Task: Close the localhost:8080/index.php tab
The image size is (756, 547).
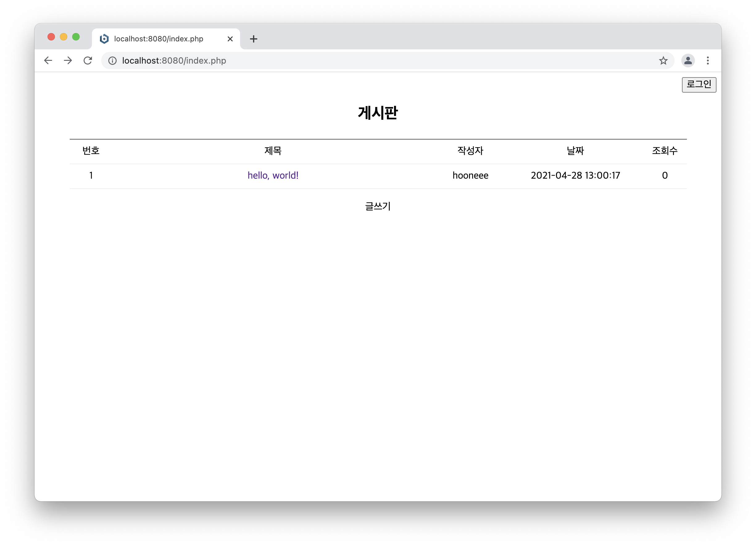Action: [230, 39]
